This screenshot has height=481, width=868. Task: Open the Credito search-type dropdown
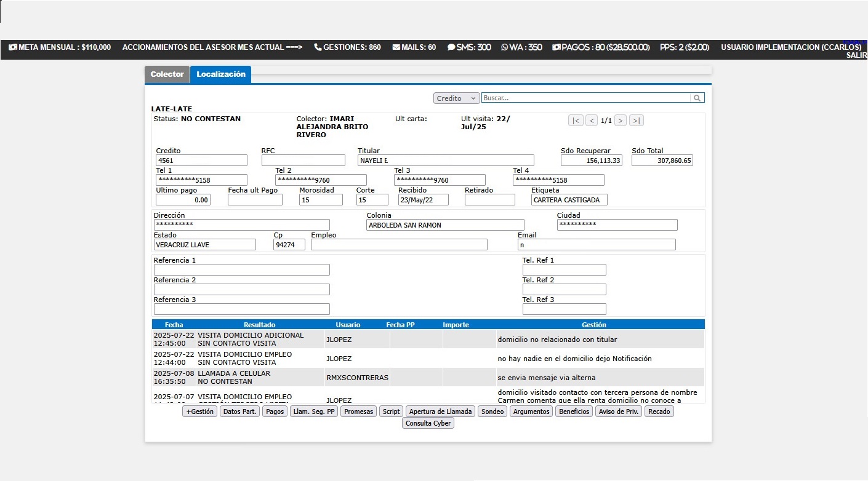click(x=456, y=98)
